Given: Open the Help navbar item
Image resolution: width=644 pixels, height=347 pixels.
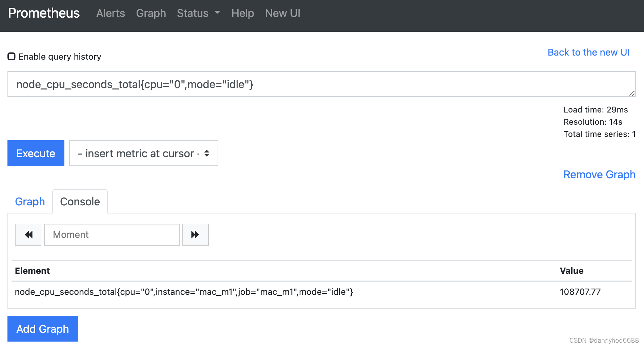Looking at the screenshot, I should tap(243, 13).
